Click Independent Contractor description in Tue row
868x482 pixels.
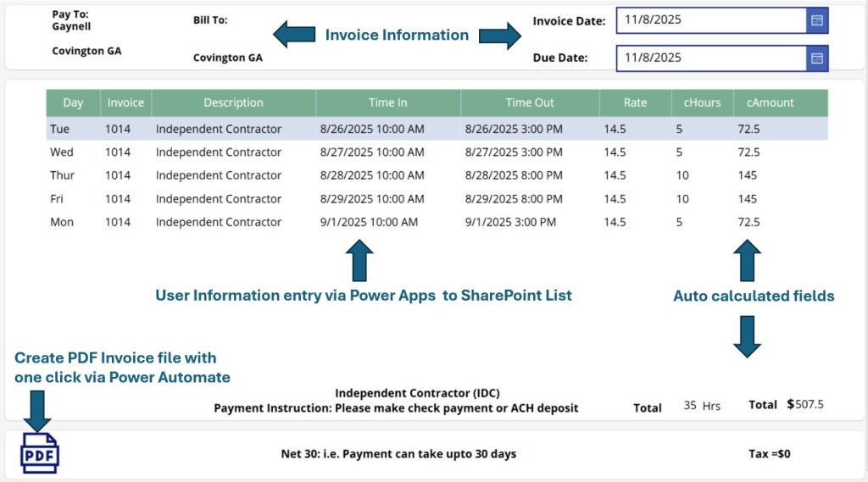tap(219, 129)
